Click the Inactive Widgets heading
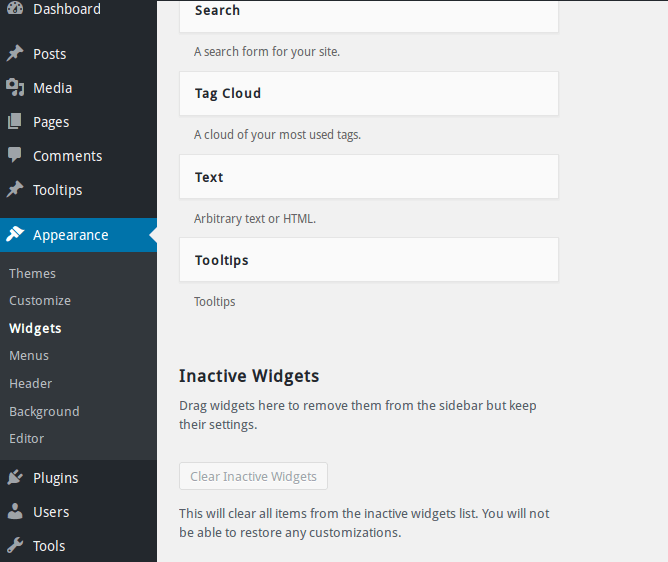This screenshot has height=562, width=668. [x=249, y=376]
